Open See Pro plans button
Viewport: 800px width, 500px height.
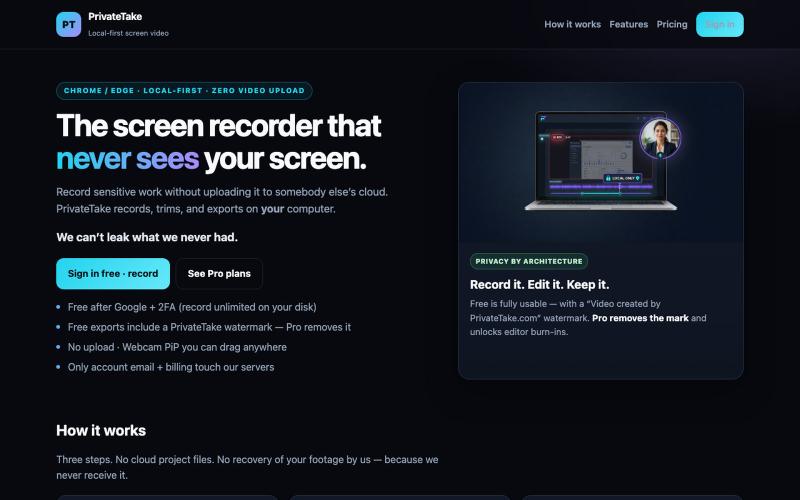(x=219, y=273)
